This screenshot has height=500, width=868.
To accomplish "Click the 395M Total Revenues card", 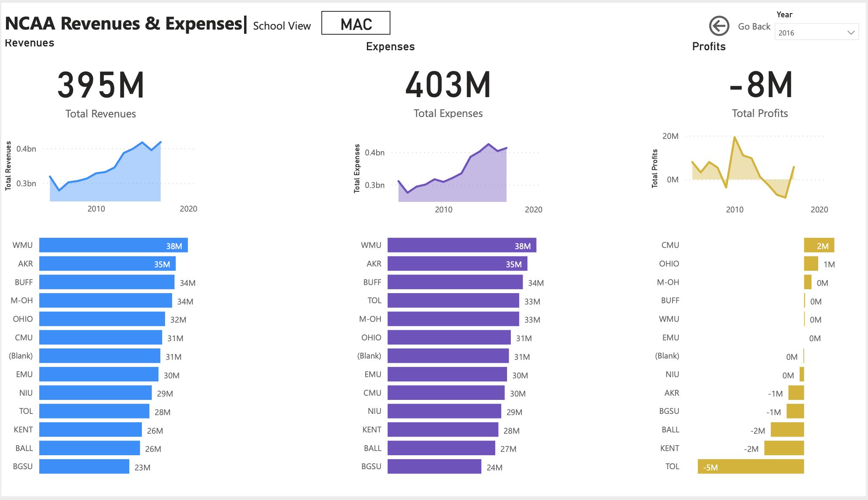I will click(x=100, y=84).
